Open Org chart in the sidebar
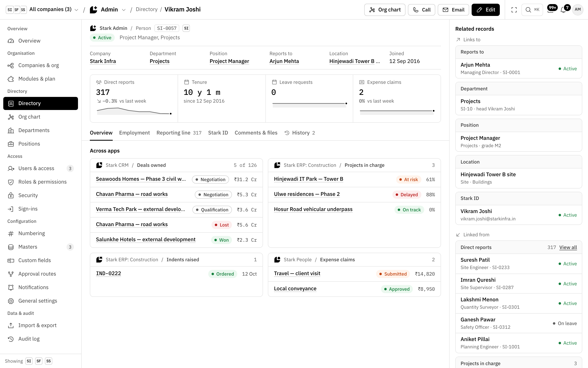Screen dimensions: 588x368 click(x=41, y=117)
